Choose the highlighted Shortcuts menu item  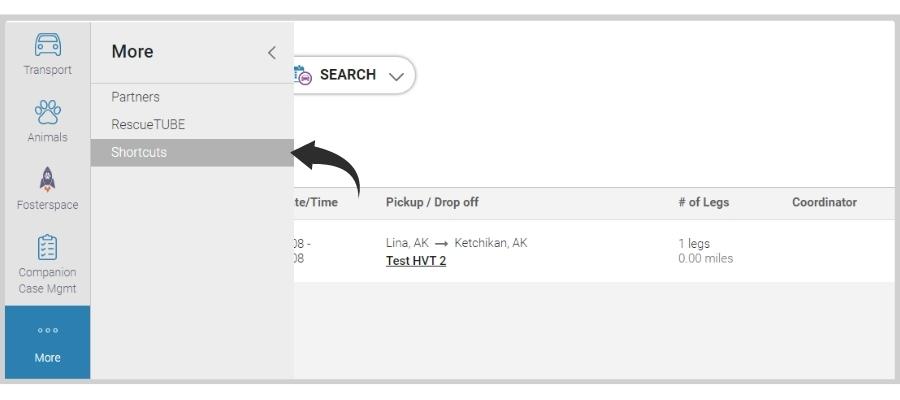coord(192,153)
